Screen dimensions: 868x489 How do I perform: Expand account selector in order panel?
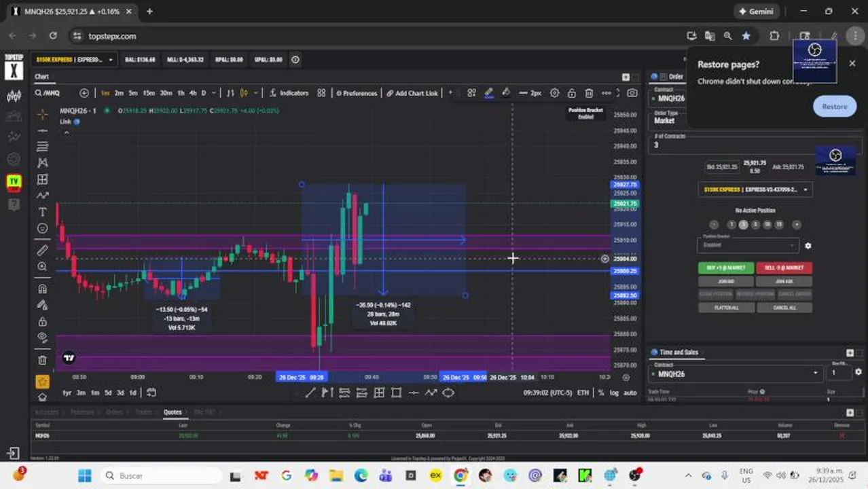click(755, 189)
